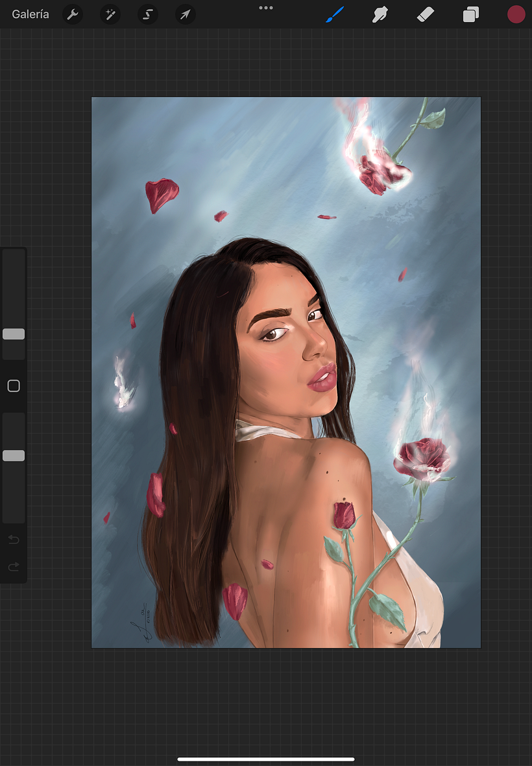Click the brush size slider handle
Image resolution: width=532 pixels, height=766 pixels.
(x=14, y=334)
